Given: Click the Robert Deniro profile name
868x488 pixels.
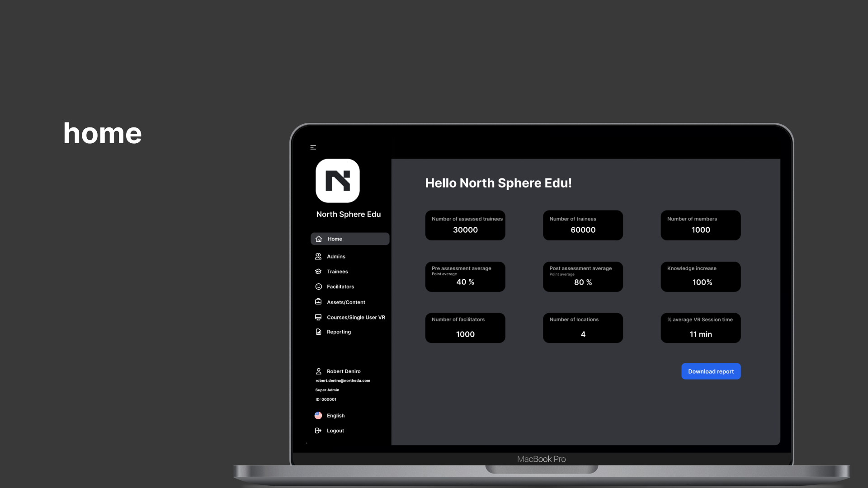Looking at the screenshot, I should click(x=344, y=371).
